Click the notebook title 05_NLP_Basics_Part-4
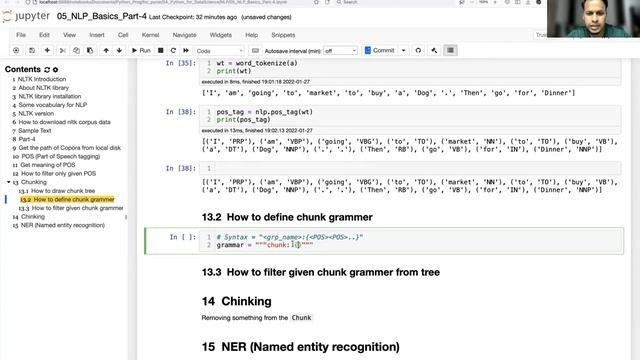The height and width of the screenshot is (360, 640). 102,16
